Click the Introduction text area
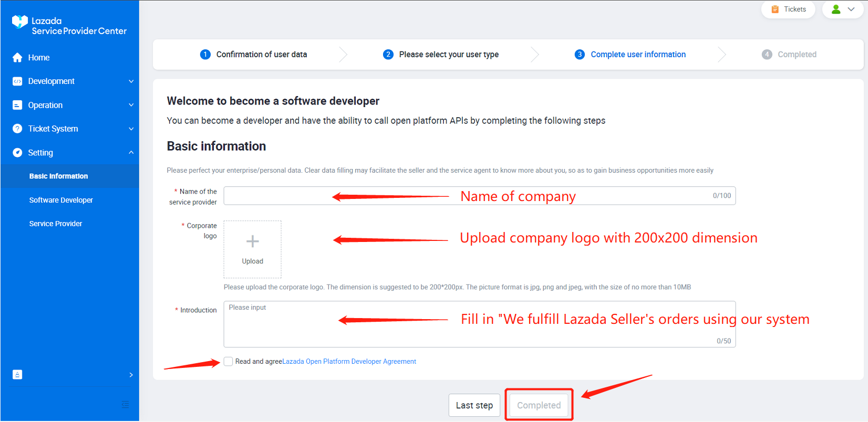Viewport: 868px width, 422px height. click(480, 324)
